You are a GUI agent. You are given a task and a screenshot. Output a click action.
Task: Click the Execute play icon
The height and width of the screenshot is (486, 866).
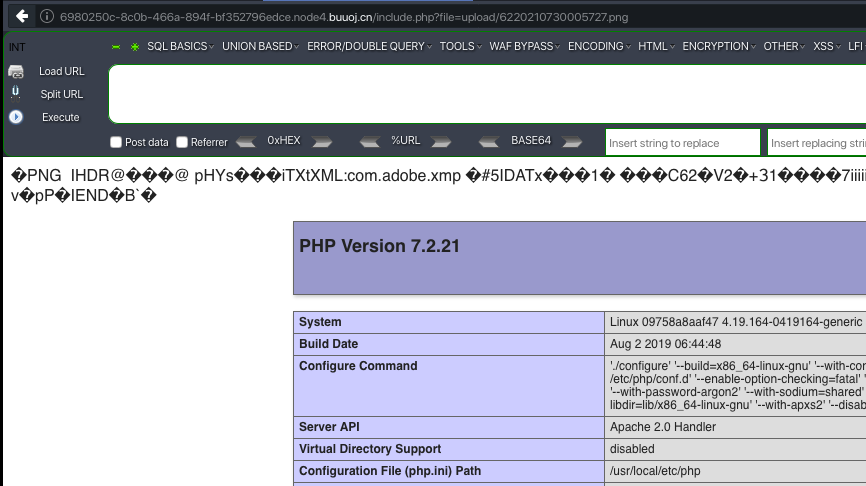tap(16, 117)
